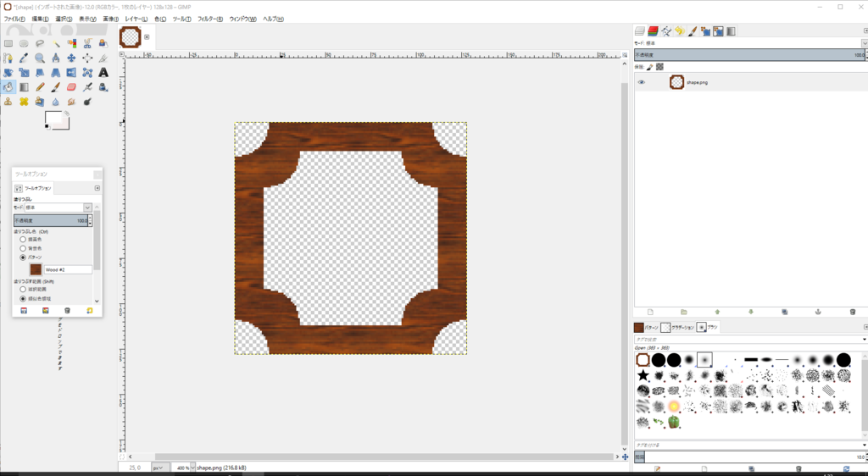Open the 編集 Edit menu
Screen dimensions: 868x476
click(x=40, y=19)
